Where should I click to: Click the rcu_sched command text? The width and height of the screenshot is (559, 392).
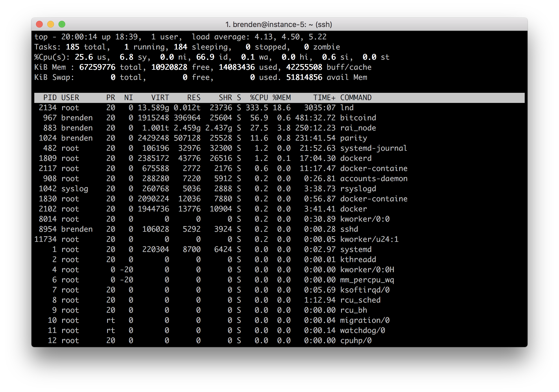pos(360,300)
